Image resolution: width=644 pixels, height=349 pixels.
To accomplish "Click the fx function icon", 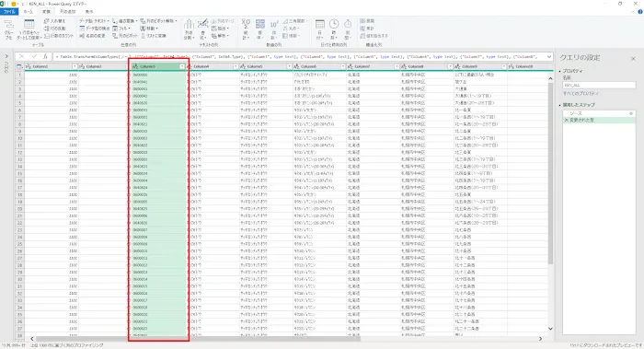I will pyautogui.click(x=45, y=56).
